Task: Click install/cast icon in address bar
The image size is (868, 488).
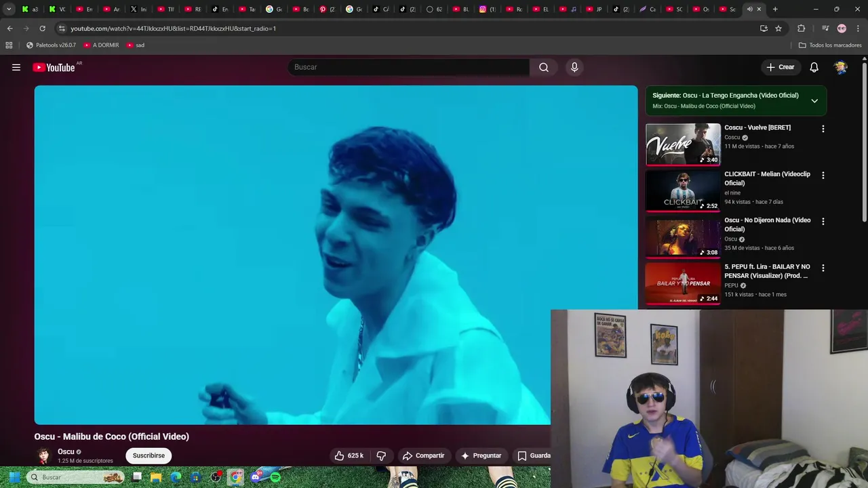Action: pyautogui.click(x=764, y=28)
